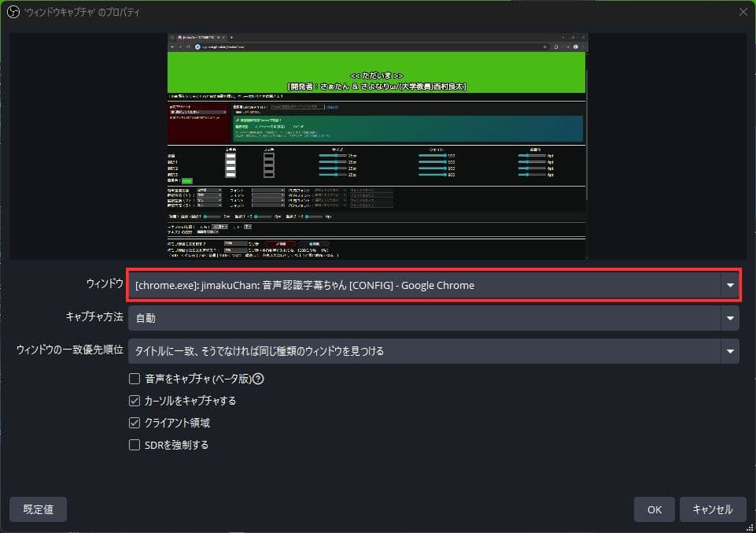Screen dimensions: 756x533
Task: Open the window list showing [chrome.exe]: jimakuChan
Action: pos(425,285)
